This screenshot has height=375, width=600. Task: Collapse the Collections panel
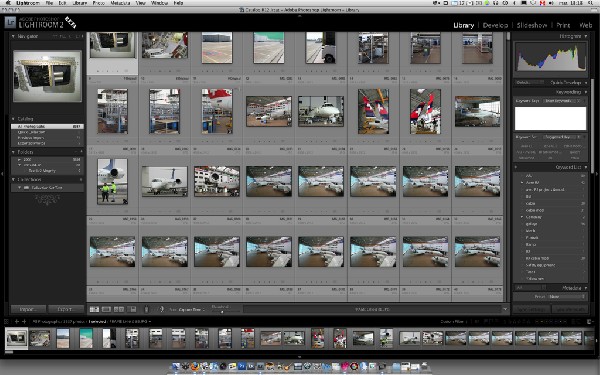[13, 179]
